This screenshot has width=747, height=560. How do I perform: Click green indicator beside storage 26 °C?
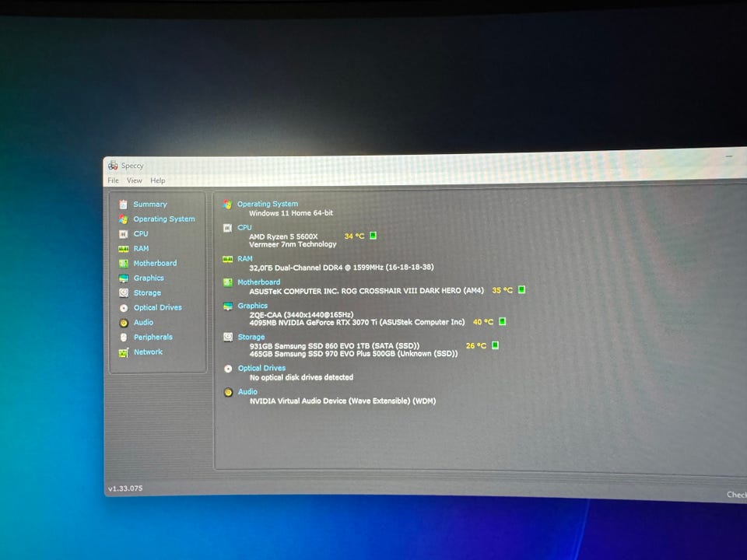(x=495, y=345)
